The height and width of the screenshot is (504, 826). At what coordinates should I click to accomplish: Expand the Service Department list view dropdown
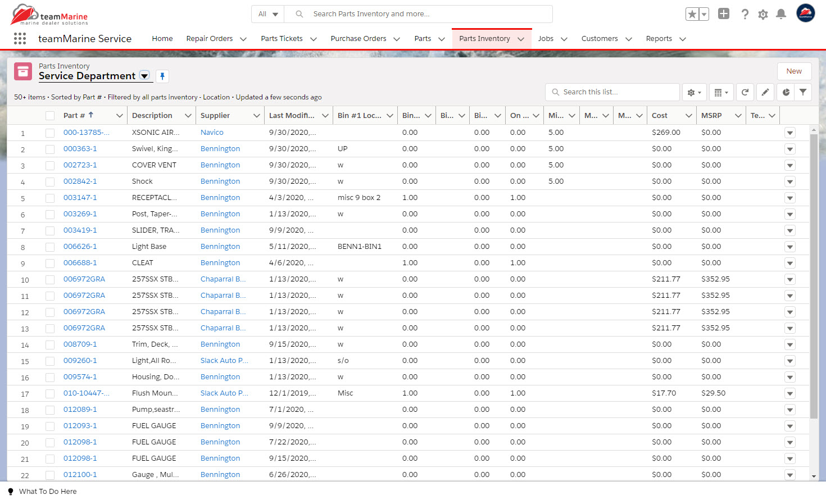pos(144,76)
